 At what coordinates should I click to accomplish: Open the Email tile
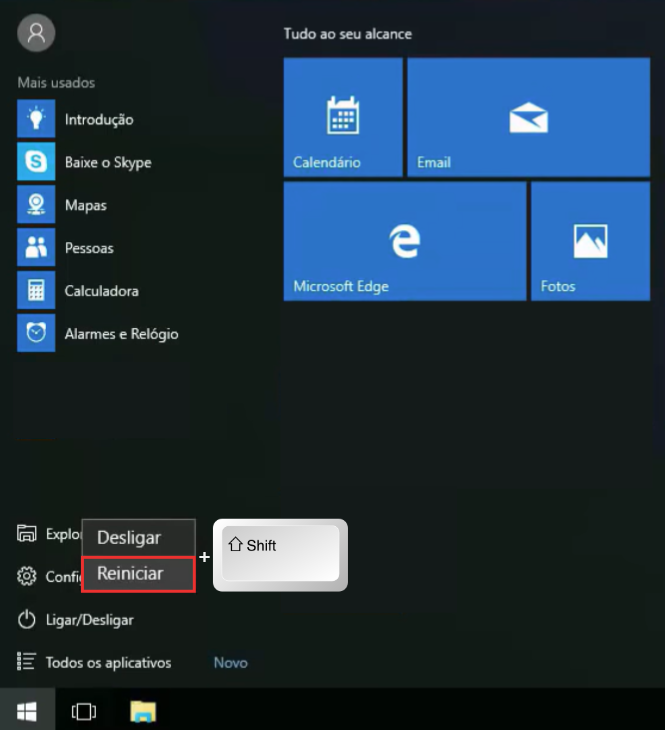(x=528, y=117)
